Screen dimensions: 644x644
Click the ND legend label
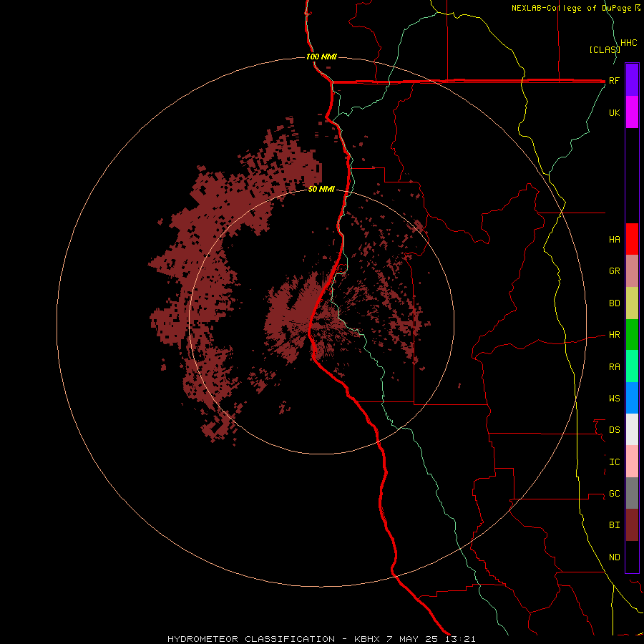[614, 557]
